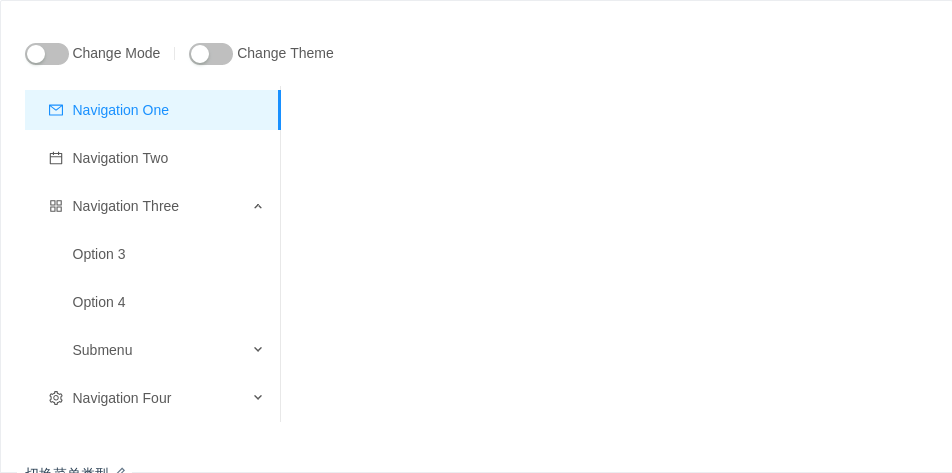Screen dimensions: 952x473
Task: Click the calendar icon beside Navigation Two
Action: (x=56, y=158)
